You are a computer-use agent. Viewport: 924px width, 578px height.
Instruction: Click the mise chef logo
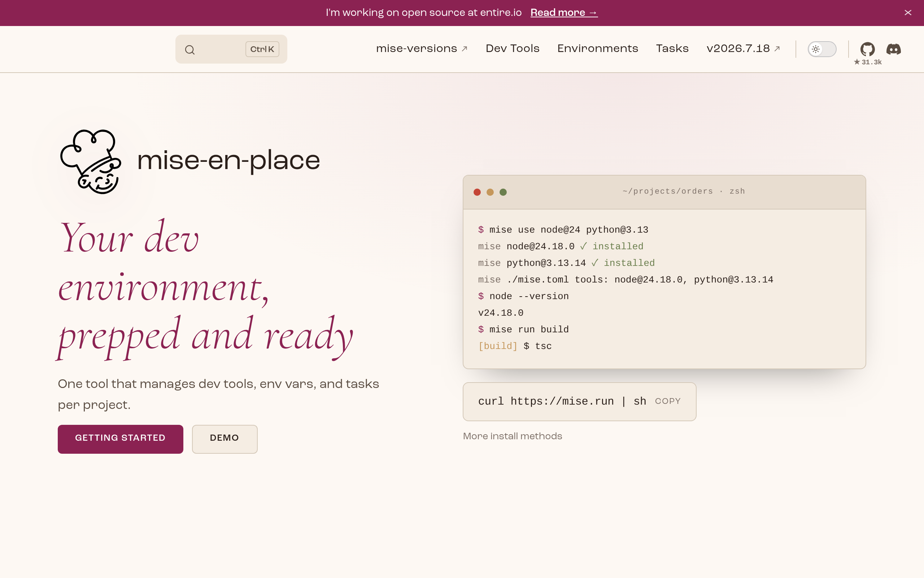coord(91,162)
